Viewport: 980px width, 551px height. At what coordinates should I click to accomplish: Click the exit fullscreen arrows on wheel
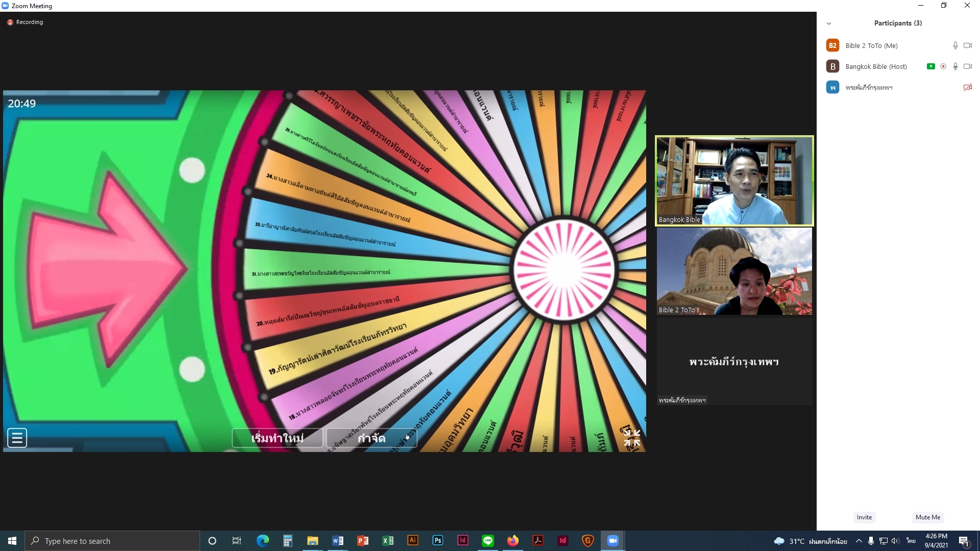click(632, 438)
